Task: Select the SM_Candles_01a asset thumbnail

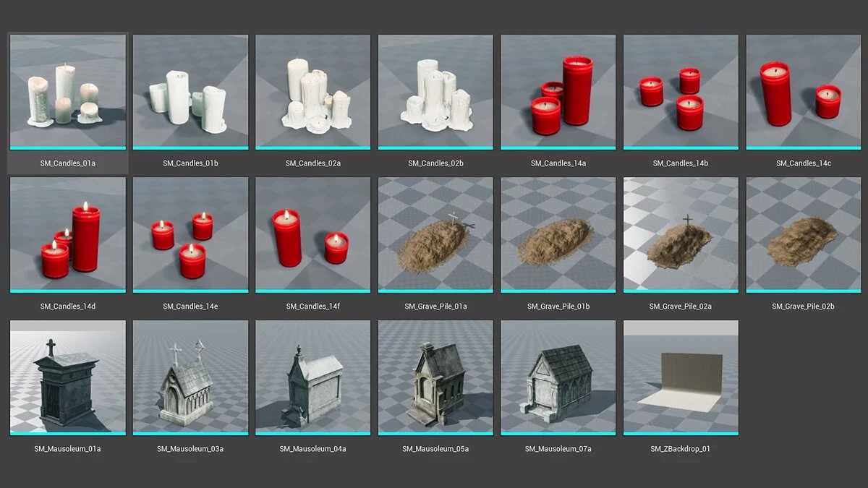Action: (68, 92)
